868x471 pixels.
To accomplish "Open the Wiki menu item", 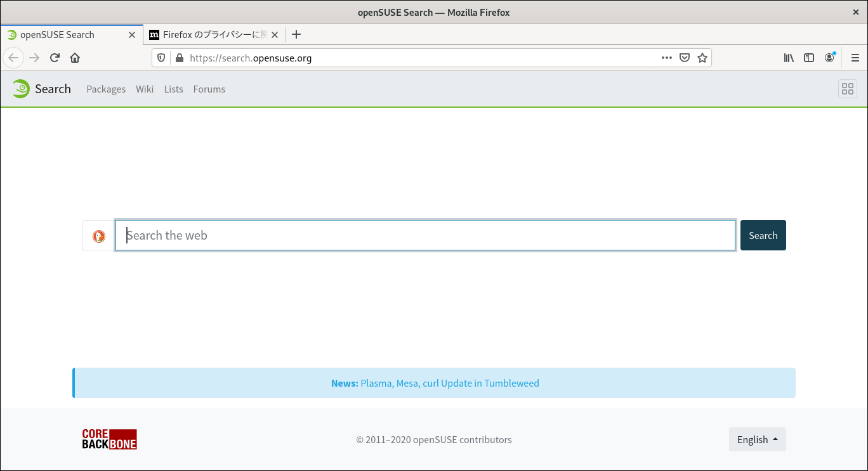I will 145,89.
